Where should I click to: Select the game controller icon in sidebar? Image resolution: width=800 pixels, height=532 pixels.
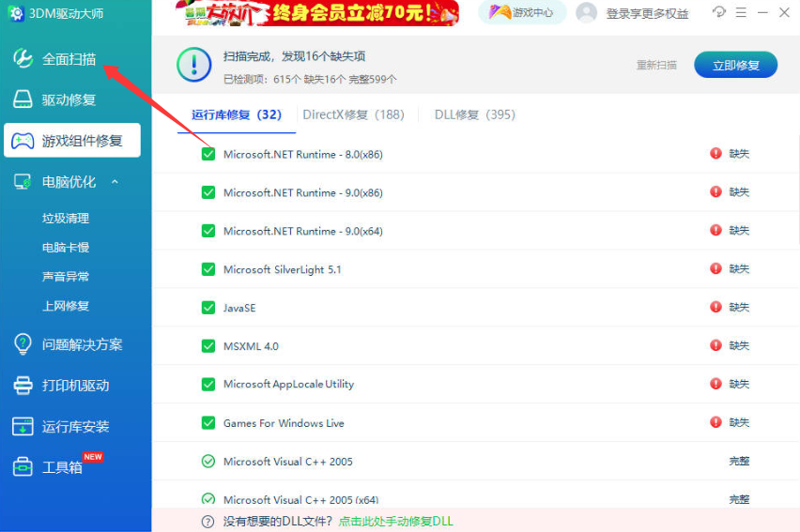pos(23,141)
